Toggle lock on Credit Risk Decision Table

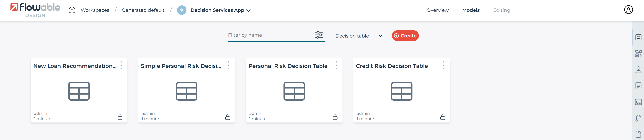coord(443,117)
